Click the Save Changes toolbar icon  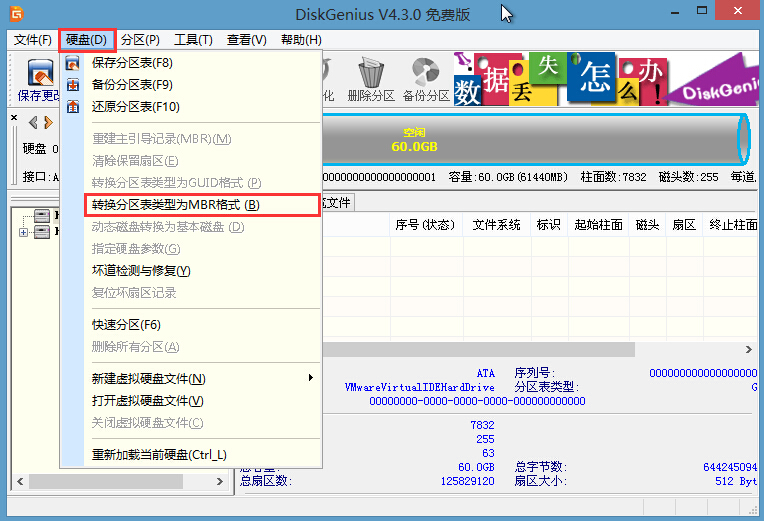tap(38, 73)
